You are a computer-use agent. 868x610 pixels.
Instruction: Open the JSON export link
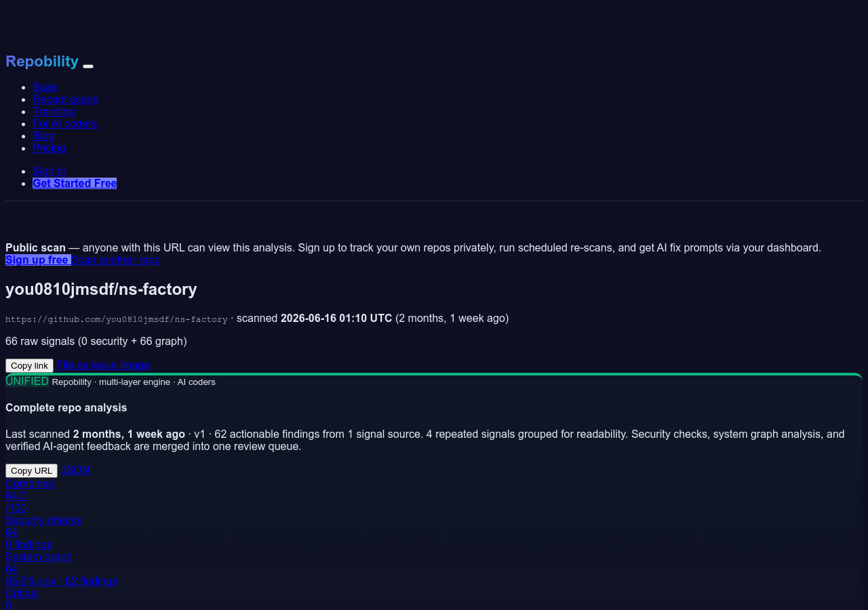[75, 470]
